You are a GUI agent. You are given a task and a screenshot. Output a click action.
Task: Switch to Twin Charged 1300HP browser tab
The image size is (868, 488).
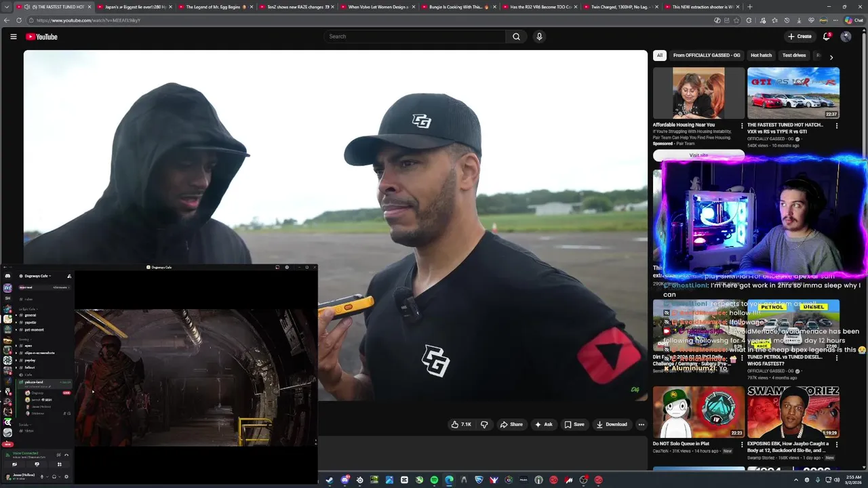coord(620,7)
